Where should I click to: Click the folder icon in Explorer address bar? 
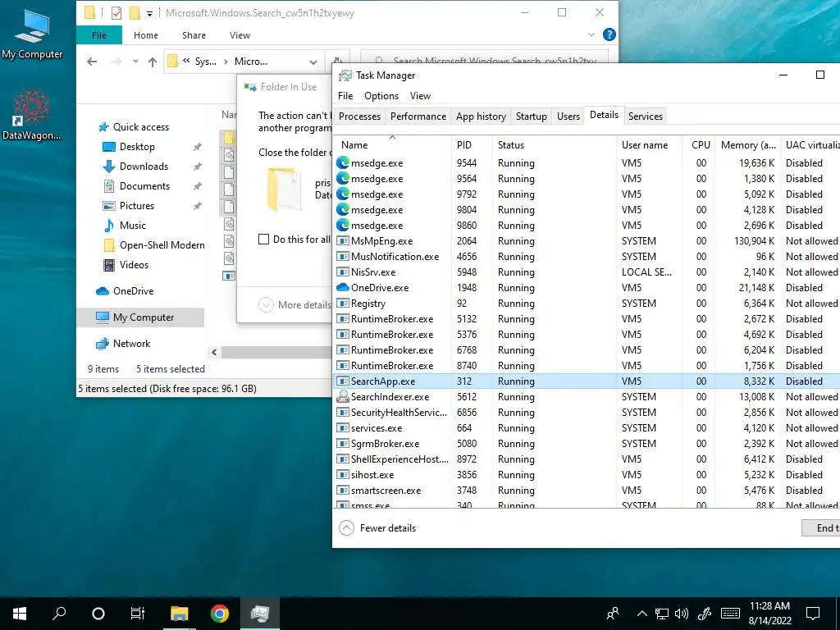[x=172, y=61]
